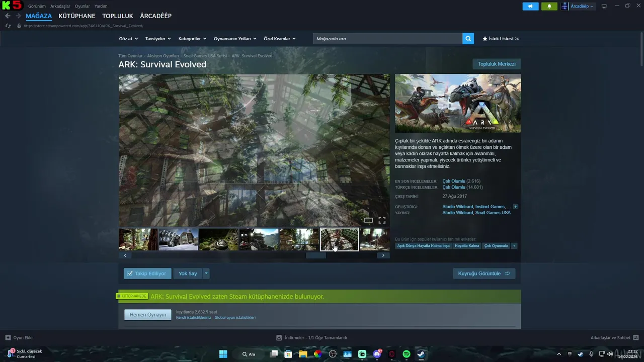Click the Steam icon in the taskbar

421,354
